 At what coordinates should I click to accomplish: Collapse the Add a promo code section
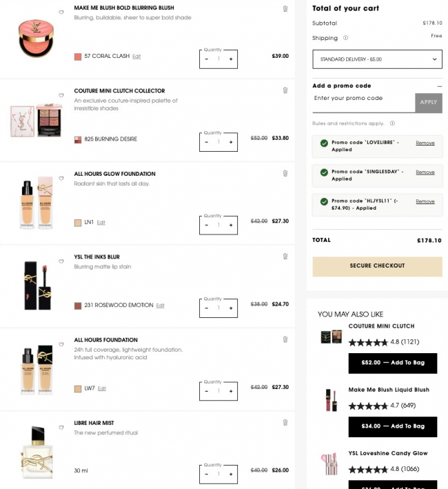pos(439,86)
